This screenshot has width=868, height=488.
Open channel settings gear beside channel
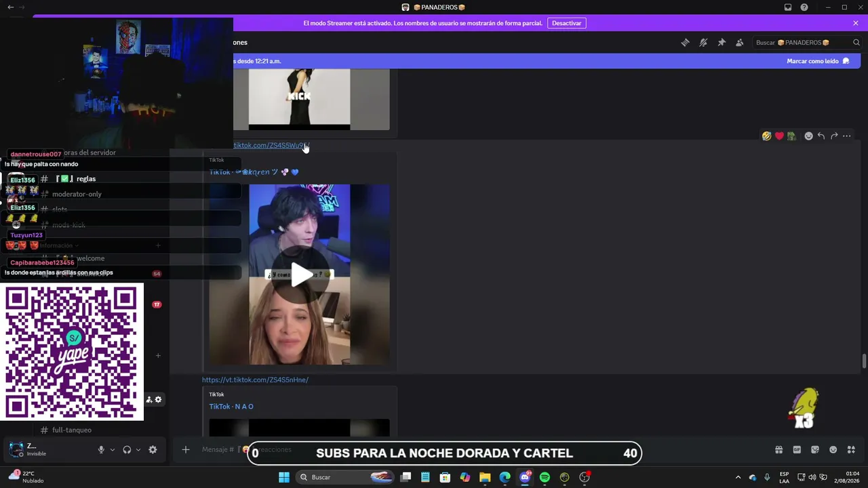coord(159,400)
